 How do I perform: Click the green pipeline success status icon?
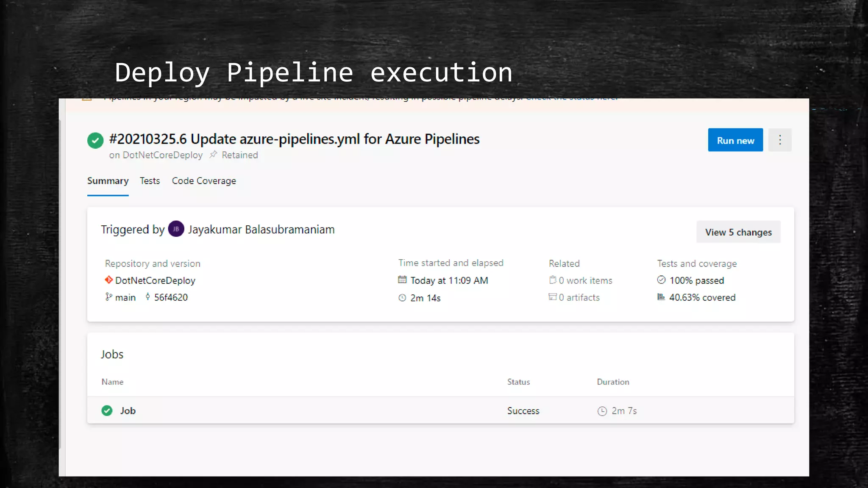click(95, 140)
